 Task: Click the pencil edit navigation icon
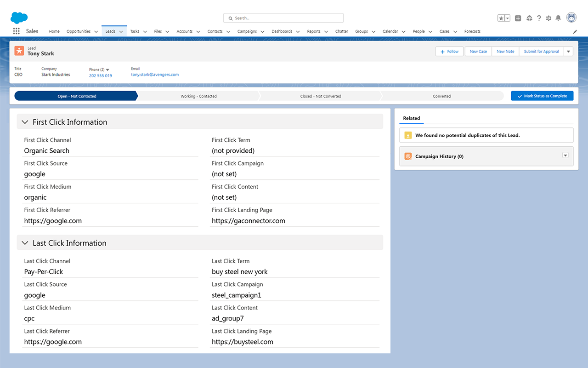575,32
